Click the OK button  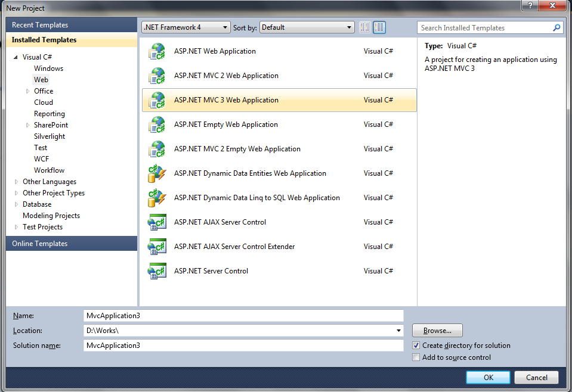pyautogui.click(x=488, y=378)
